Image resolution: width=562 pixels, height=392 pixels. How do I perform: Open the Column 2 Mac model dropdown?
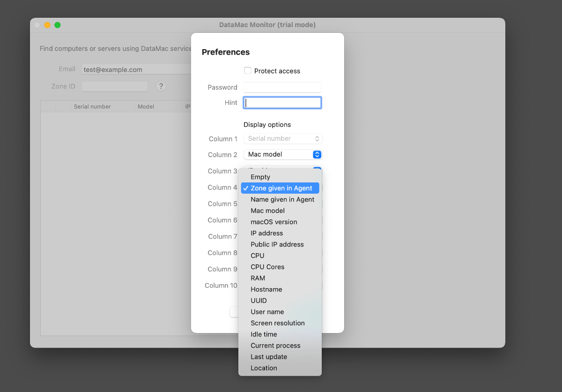283,154
